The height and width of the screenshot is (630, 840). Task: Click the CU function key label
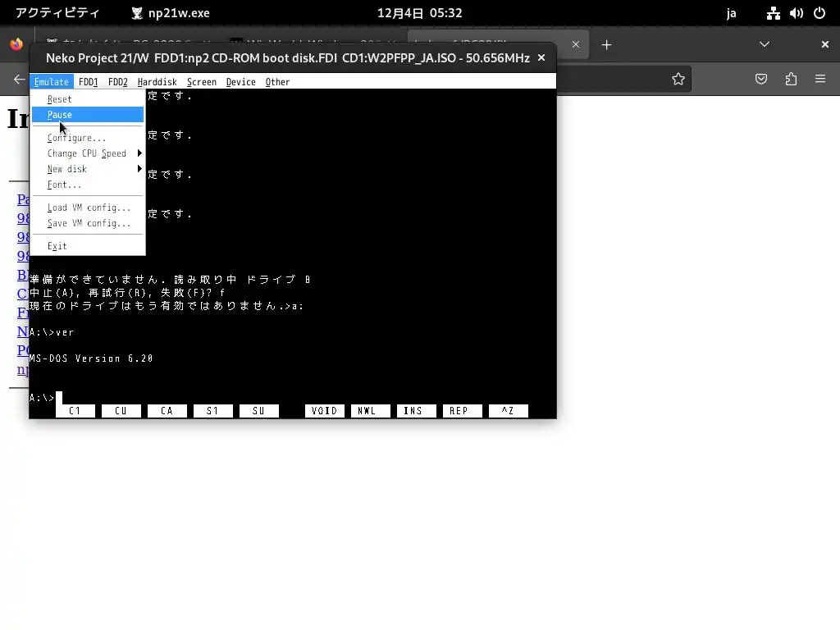121,411
